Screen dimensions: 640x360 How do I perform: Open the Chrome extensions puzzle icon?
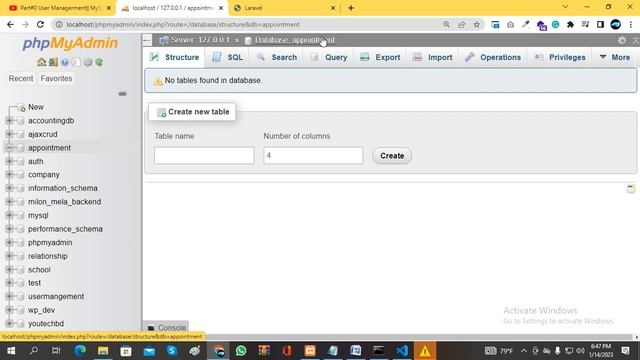(570, 24)
